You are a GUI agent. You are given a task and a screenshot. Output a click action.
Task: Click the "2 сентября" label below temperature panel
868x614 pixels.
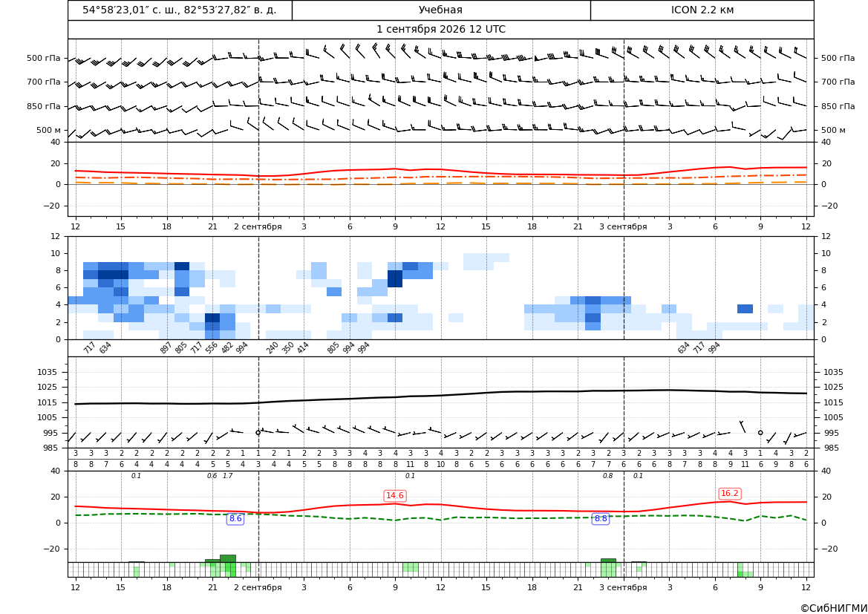(x=258, y=226)
